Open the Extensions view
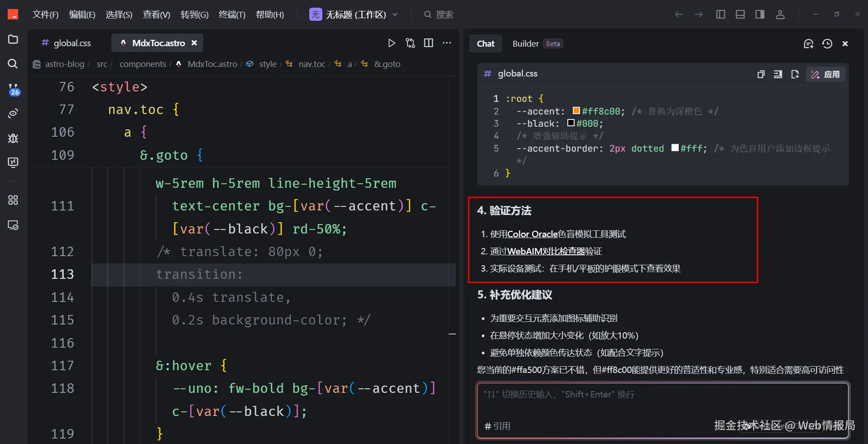Viewport: 868px width, 444px height. coord(12,200)
